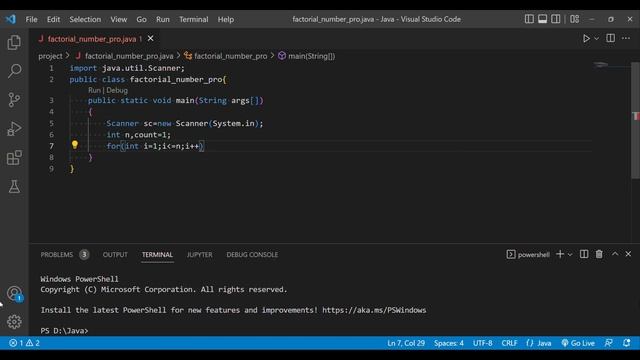The width and height of the screenshot is (640, 360).
Task: Open File menu
Action: (31, 19)
